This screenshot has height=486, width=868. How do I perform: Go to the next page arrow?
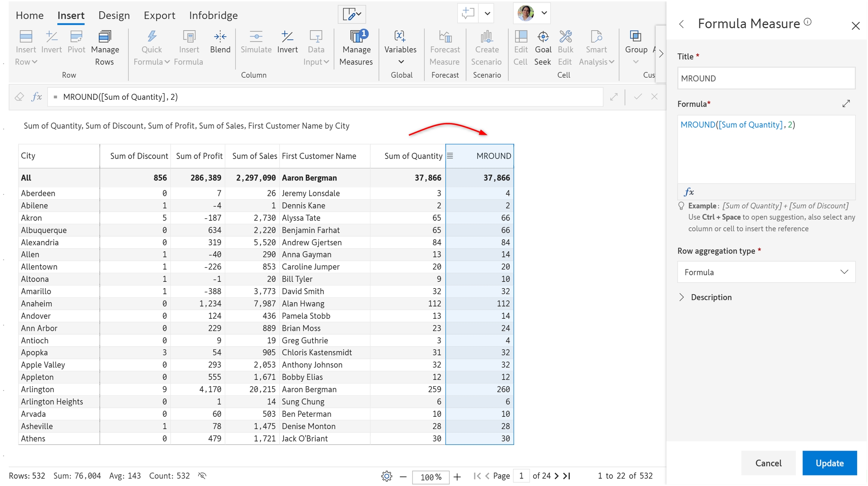point(556,476)
